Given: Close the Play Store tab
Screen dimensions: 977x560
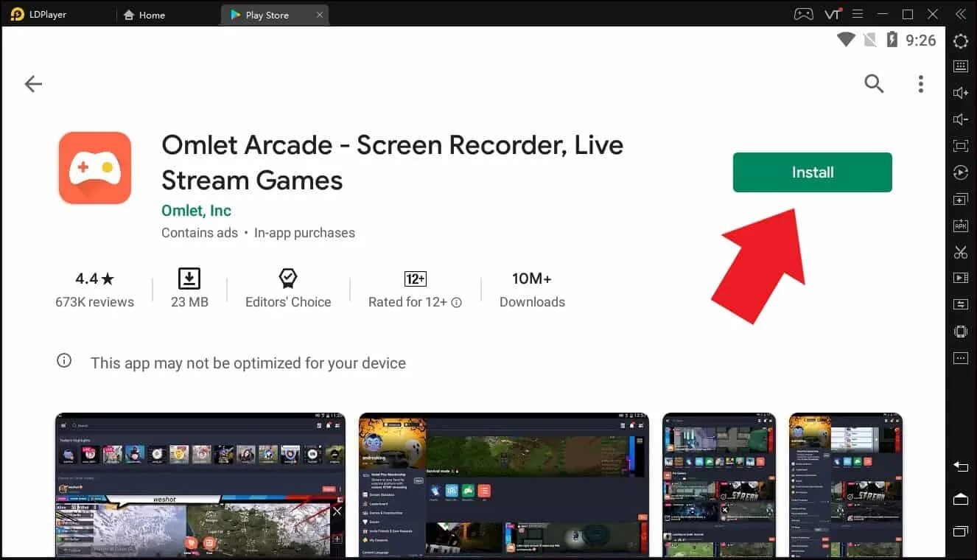Looking at the screenshot, I should point(319,15).
